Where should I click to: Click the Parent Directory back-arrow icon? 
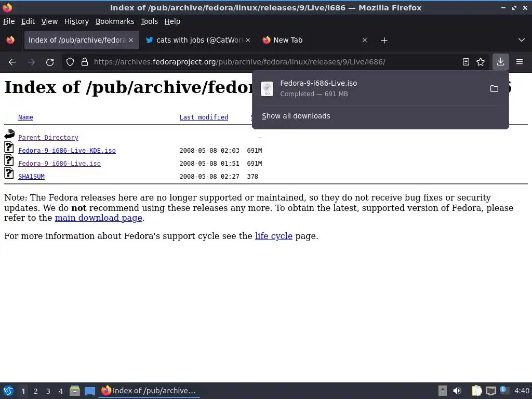(9, 134)
